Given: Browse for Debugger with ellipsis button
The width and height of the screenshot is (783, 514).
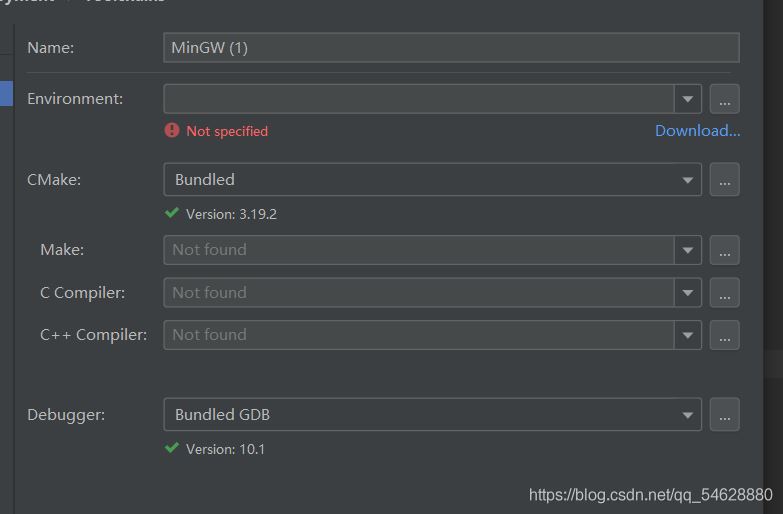Looking at the screenshot, I should tap(724, 415).
